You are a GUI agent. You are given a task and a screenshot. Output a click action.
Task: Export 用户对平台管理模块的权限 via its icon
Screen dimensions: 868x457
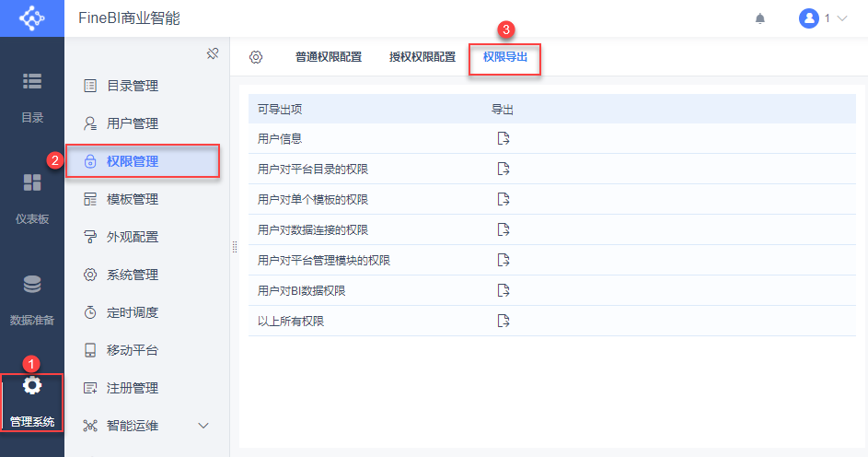point(503,260)
